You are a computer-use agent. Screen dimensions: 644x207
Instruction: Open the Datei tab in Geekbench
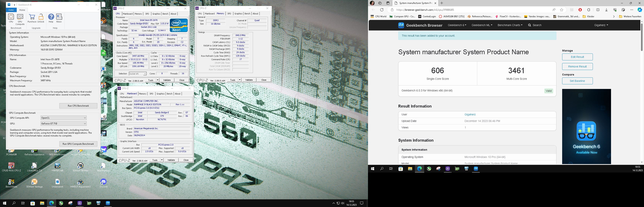click(x=11, y=10)
